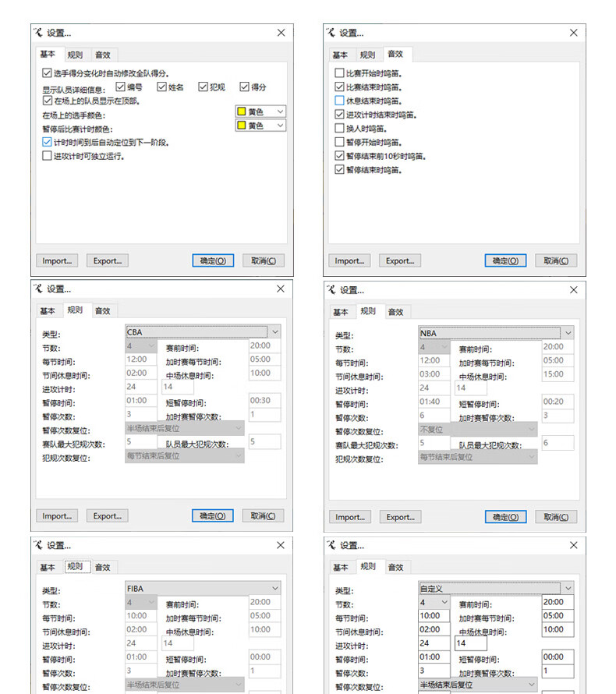The height and width of the screenshot is (694, 616).
Task: Disable 暂停结束时鸣笛 checkbox
Action: (x=339, y=169)
